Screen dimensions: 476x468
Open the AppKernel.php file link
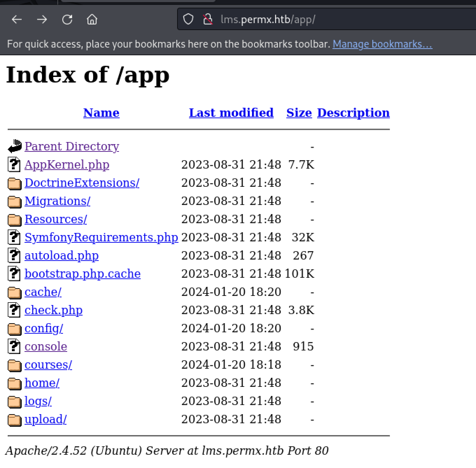coord(67,164)
